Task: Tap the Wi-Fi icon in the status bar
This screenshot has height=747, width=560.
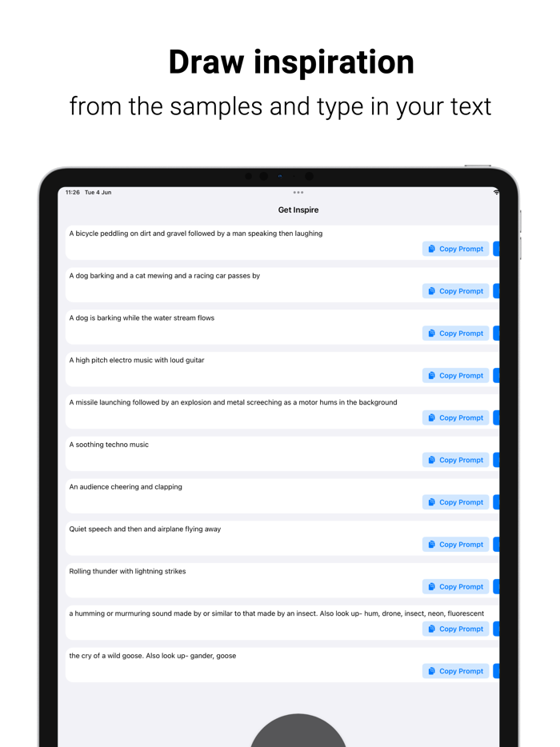Action: point(494,192)
